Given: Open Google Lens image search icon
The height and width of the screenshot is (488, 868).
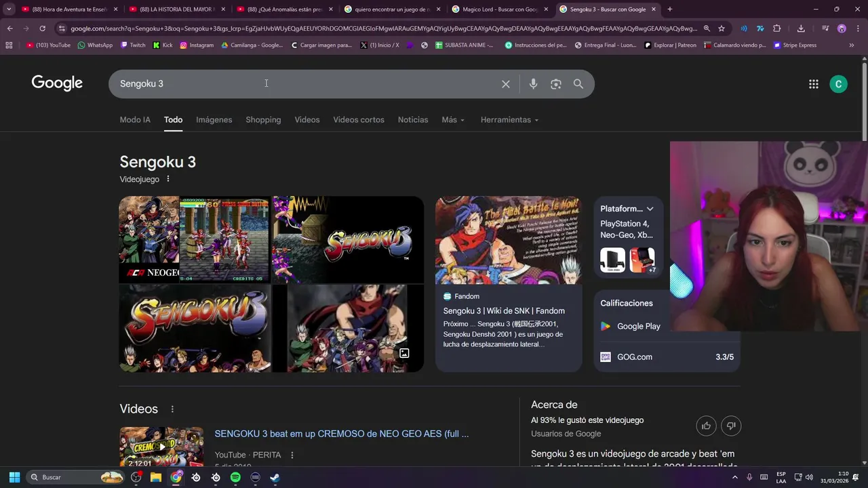Looking at the screenshot, I should pos(556,84).
